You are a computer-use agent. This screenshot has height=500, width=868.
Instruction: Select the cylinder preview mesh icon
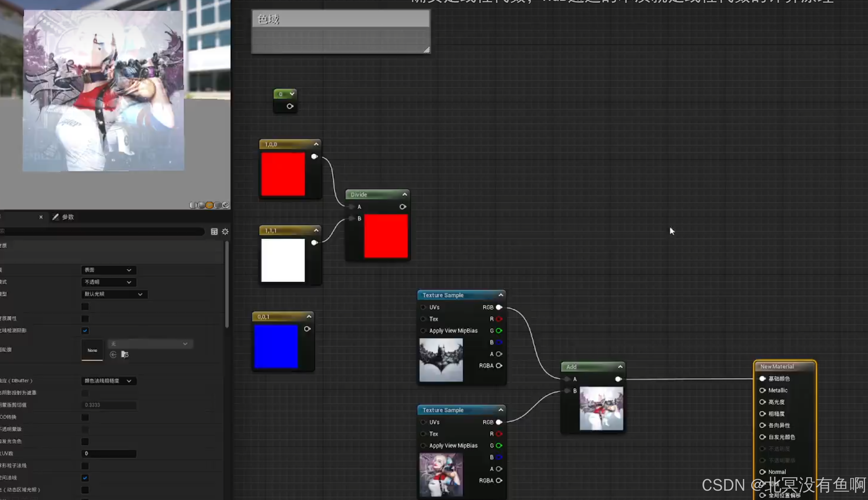coord(193,205)
